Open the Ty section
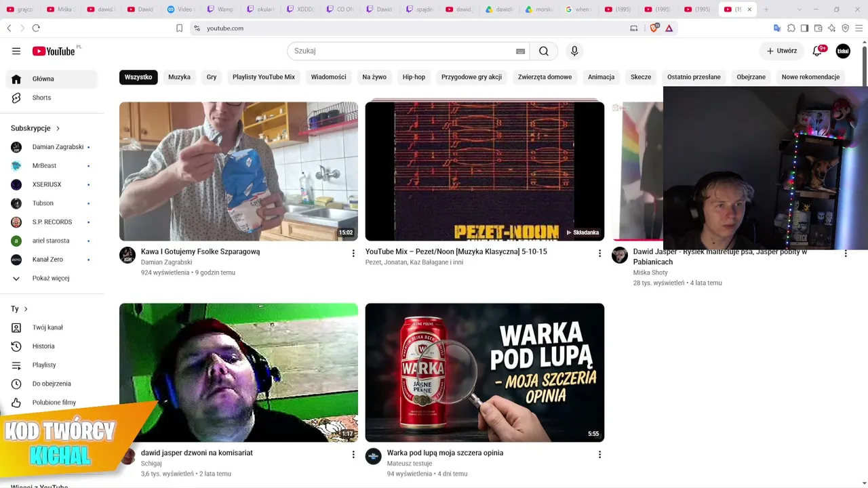This screenshot has height=488, width=868. [20, 309]
